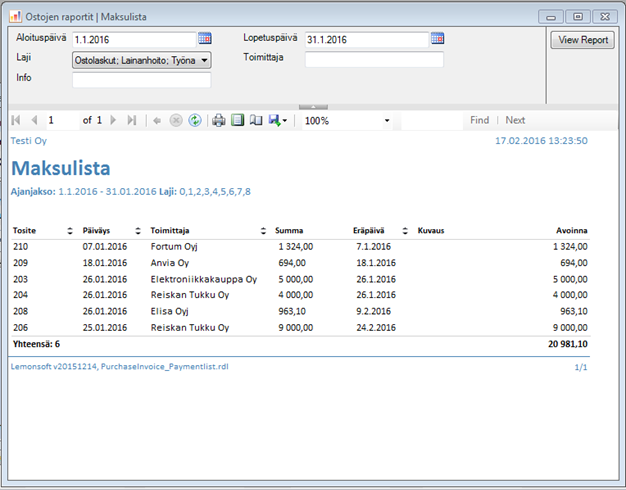
Task: Click the Summa column header
Action: pyautogui.click(x=289, y=231)
